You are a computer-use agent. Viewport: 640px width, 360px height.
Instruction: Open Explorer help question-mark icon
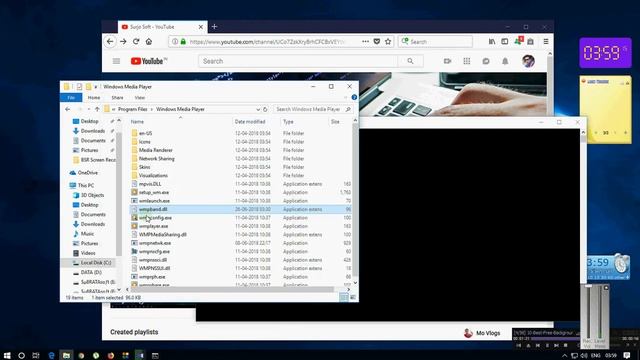point(354,98)
